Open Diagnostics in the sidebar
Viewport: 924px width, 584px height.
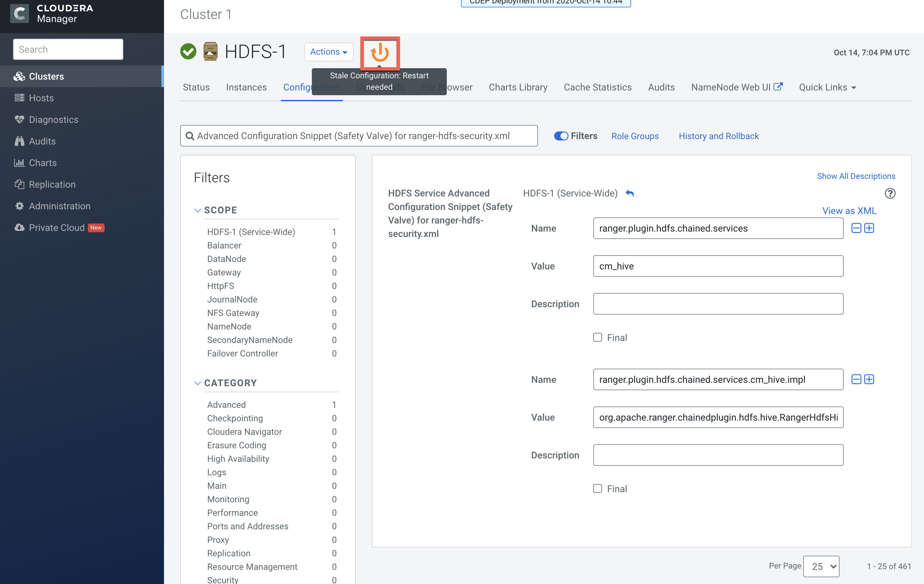coord(53,120)
